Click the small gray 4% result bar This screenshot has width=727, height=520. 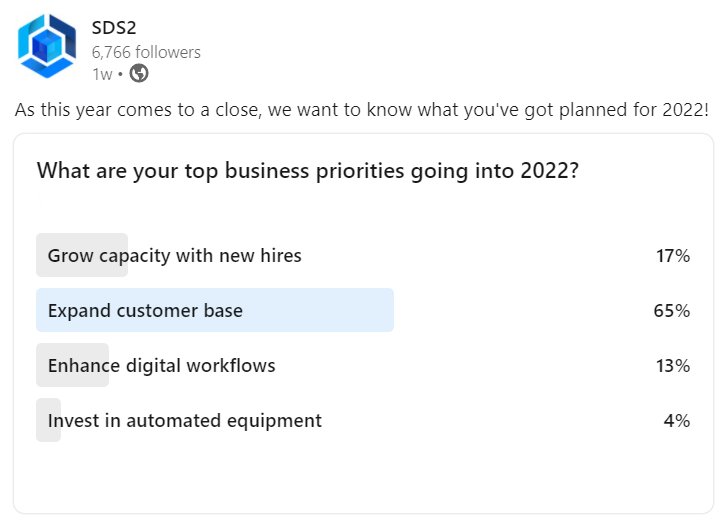48,420
